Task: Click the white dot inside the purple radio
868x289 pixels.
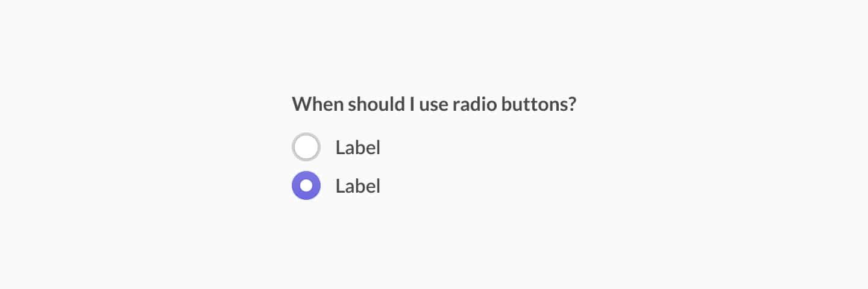Action: coord(306,185)
